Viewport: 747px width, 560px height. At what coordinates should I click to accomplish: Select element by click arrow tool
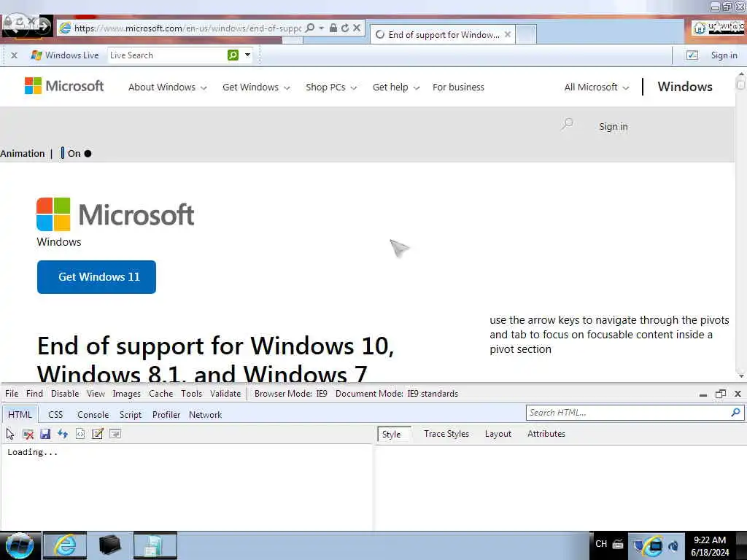10,434
